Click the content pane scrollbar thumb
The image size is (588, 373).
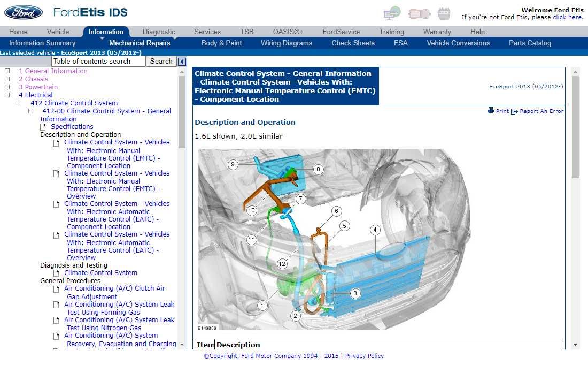click(x=575, y=127)
